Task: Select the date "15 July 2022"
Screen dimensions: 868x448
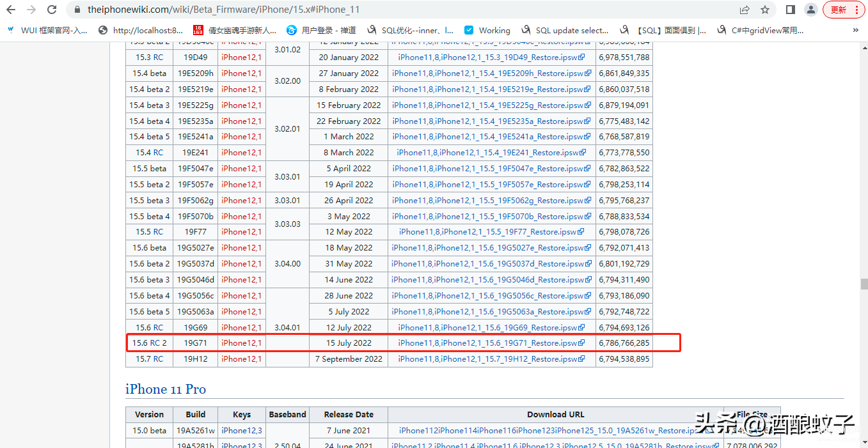Action: pos(349,343)
